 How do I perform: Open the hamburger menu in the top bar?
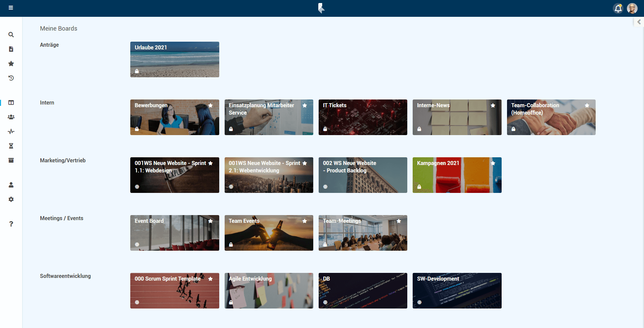[11, 8]
